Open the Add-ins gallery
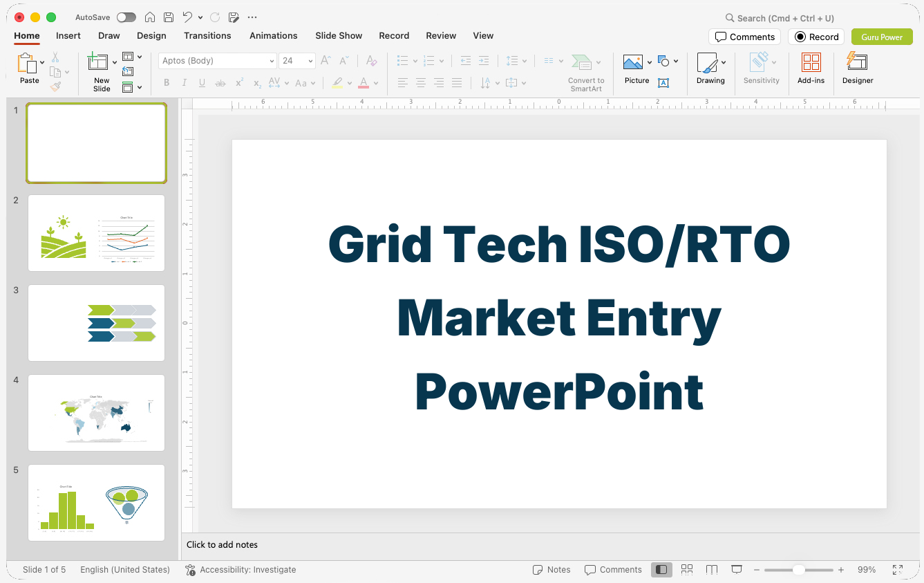This screenshot has width=924, height=583. tap(811, 62)
